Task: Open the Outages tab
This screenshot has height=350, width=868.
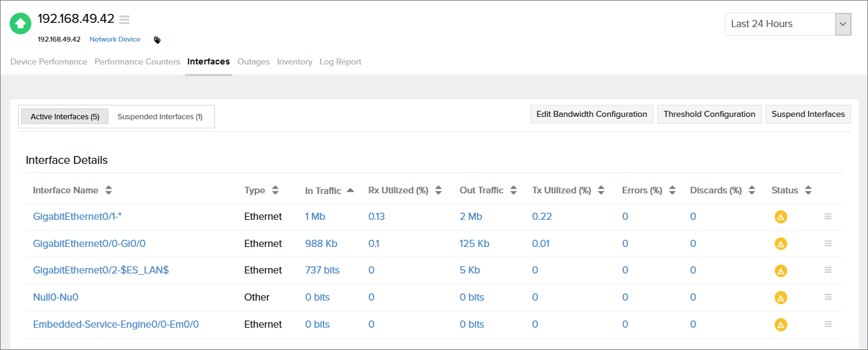Action: point(254,61)
